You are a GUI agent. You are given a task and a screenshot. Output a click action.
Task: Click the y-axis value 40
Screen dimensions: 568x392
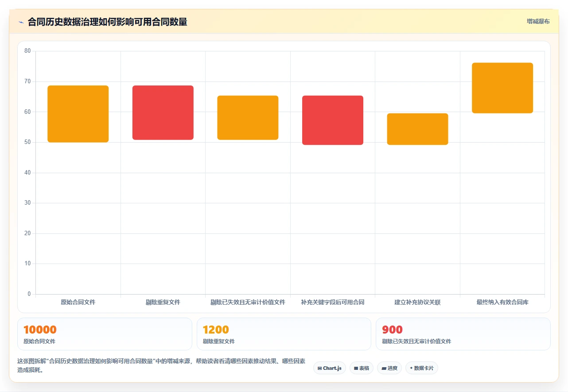click(27, 173)
